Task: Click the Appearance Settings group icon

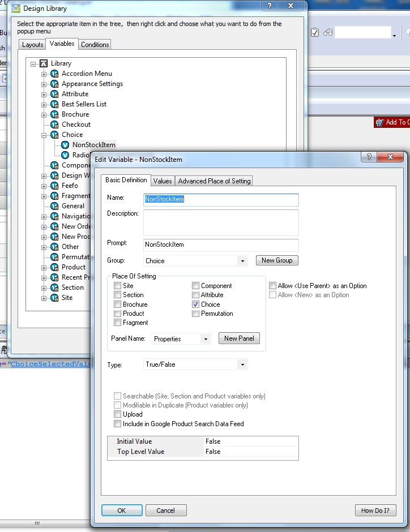Action: (x=55, y=84)
